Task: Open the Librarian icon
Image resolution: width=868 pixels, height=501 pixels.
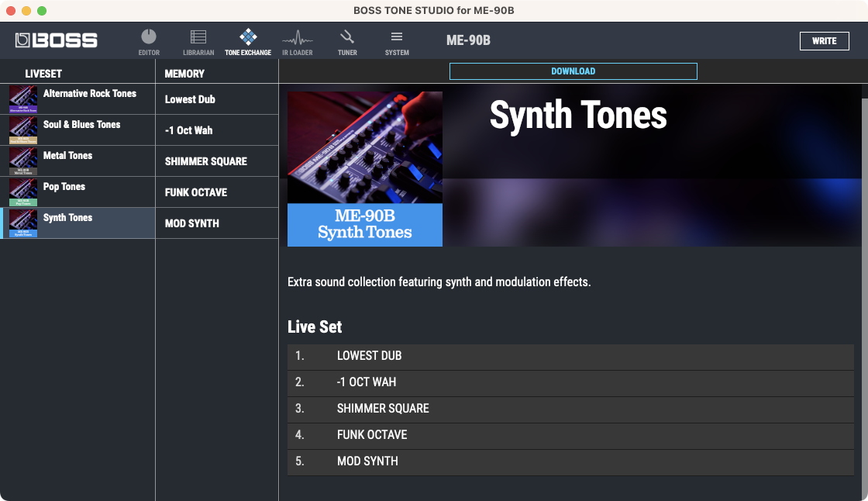Action: pyautogui.click(x=198, y=38)
